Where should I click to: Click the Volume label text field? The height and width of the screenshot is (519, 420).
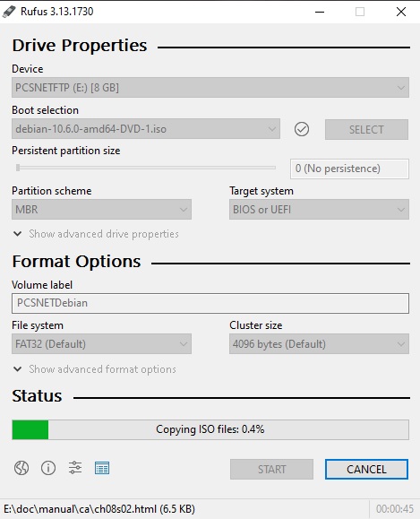[x=210, y=303]
